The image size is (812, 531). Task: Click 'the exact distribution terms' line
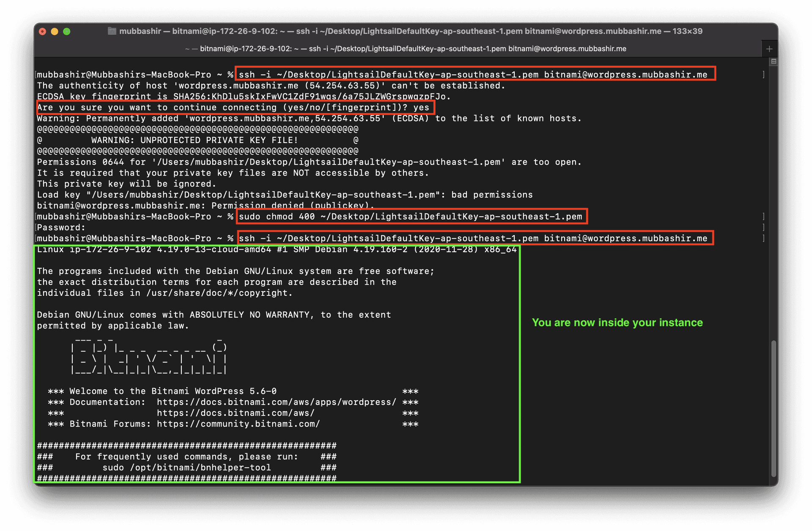[217, 283]
